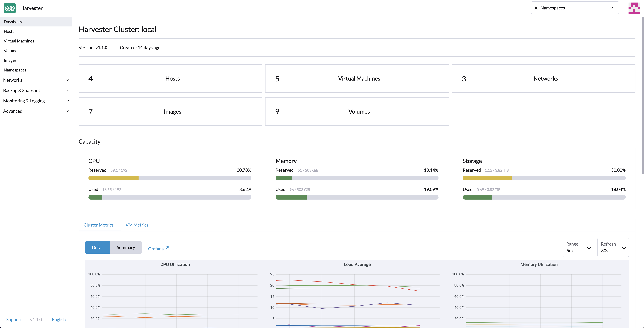Open the Refresh 30s dropdown

pos(613,247)
